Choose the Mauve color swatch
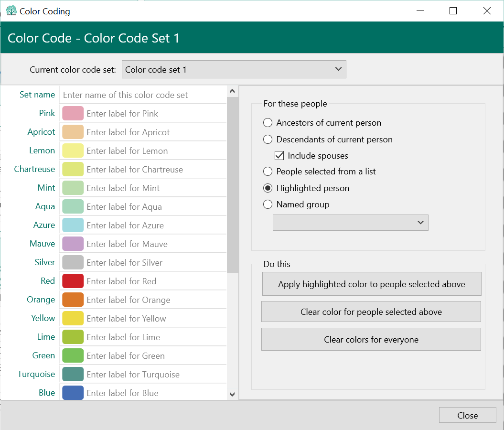Viewport: 504px width, 430px height. [x=73, y=244]
